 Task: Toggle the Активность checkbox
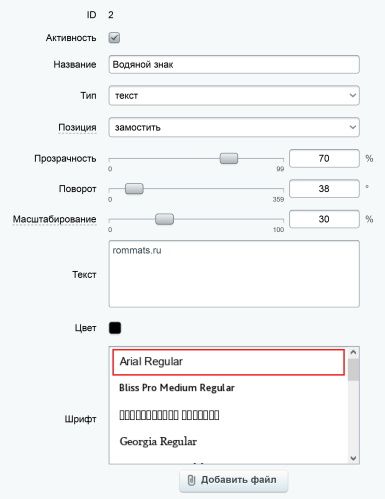(114, 38)
